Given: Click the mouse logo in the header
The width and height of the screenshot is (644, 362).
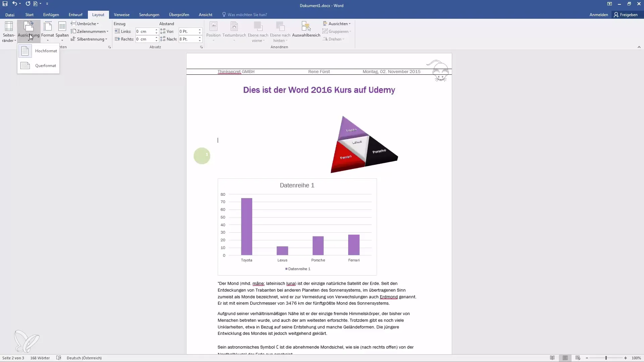Looking at the screenshot, I should coord(438,71).
